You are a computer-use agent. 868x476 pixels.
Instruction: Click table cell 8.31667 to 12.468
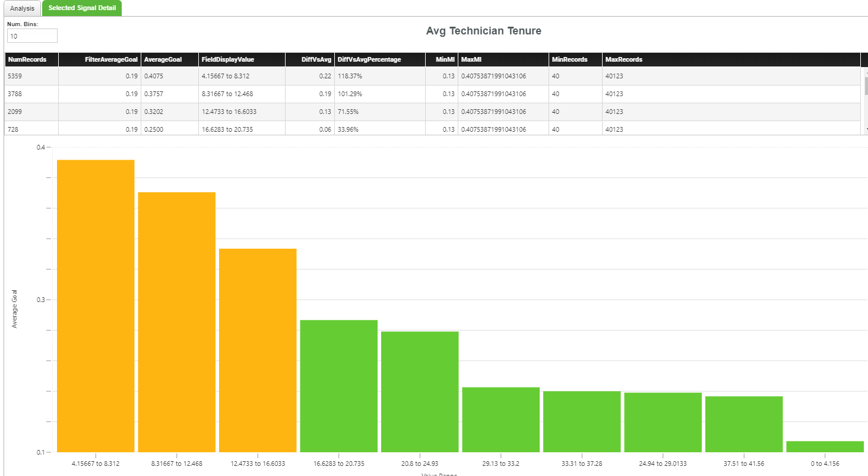coord(242,94)
